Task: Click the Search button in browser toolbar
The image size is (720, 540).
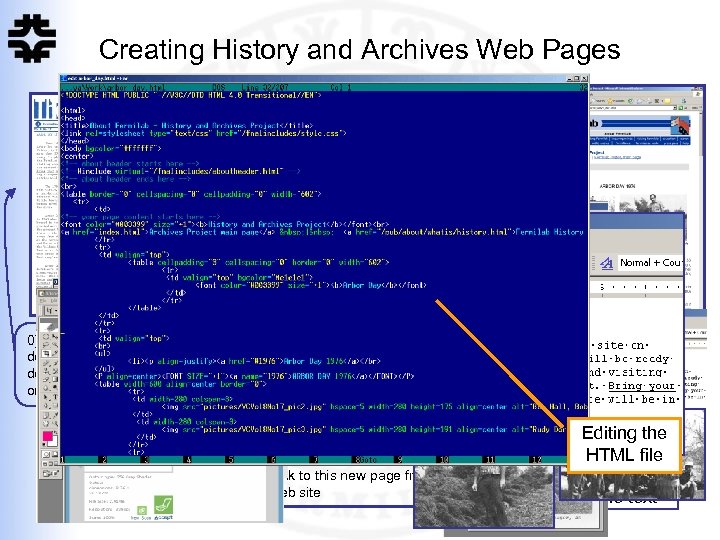Action: tap(598, 101)
